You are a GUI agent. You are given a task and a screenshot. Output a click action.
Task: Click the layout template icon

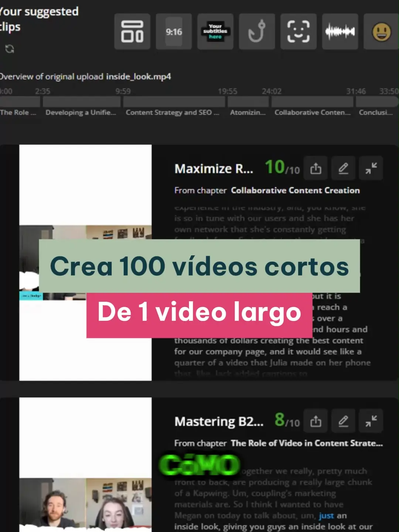(132, 32)
